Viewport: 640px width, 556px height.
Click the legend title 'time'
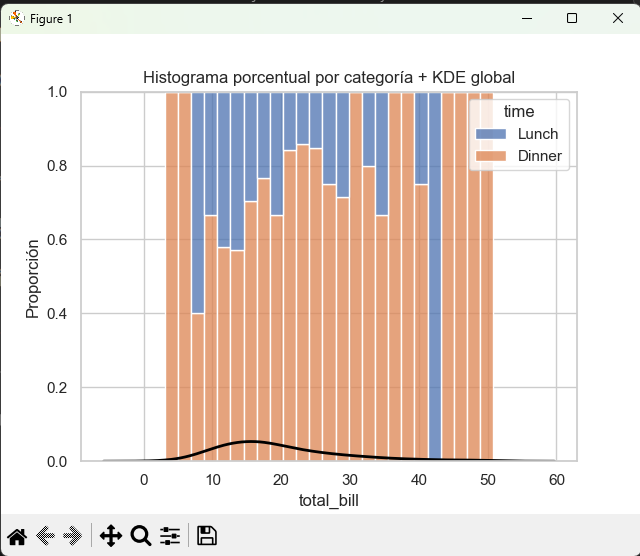519,111
